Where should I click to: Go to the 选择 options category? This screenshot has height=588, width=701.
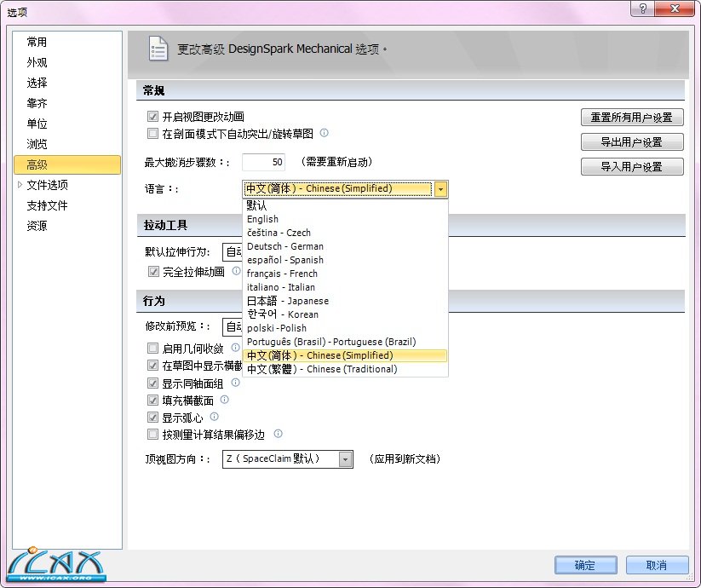67,83
